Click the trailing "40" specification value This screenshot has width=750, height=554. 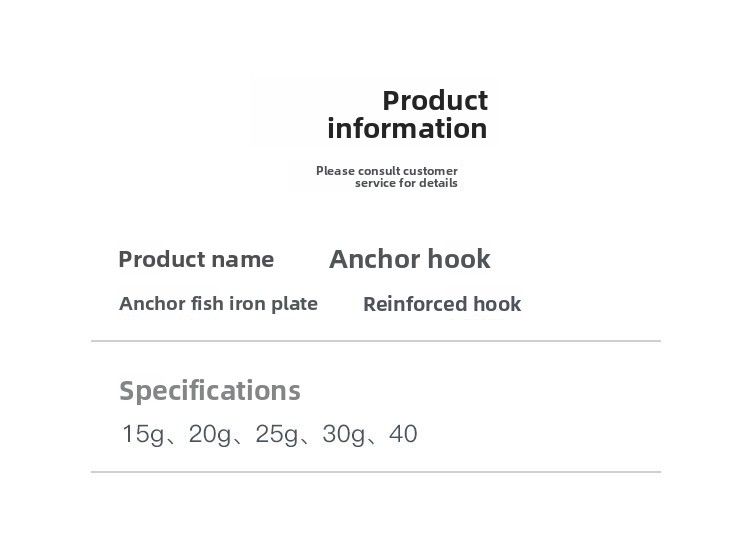tap(403, 435)
